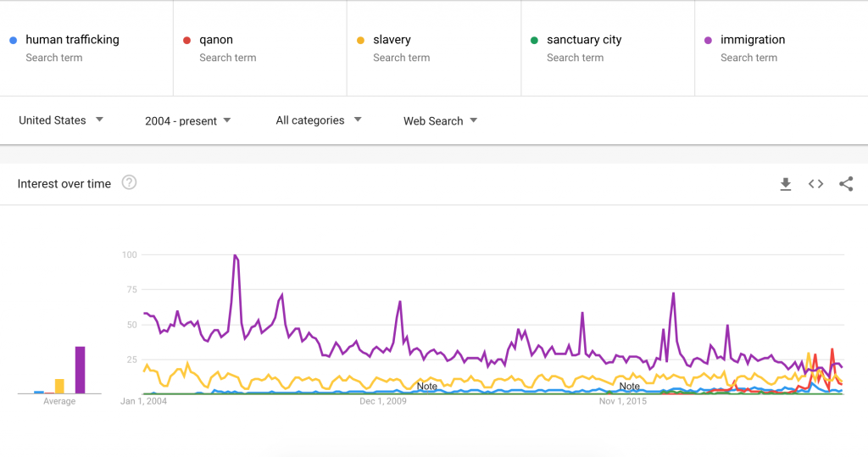
Task: Select the sanctuary city search term
Action: point(584,40)
